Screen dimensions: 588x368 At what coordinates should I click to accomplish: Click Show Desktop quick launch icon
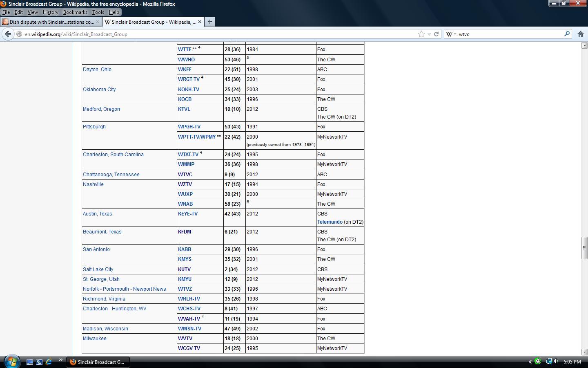coord(30,362)
